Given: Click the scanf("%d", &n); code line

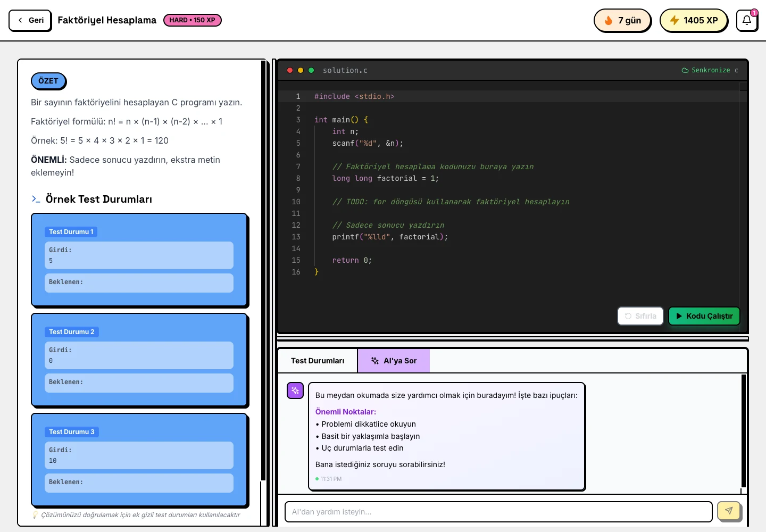Looking at the screenshot, I should (368, 143).
